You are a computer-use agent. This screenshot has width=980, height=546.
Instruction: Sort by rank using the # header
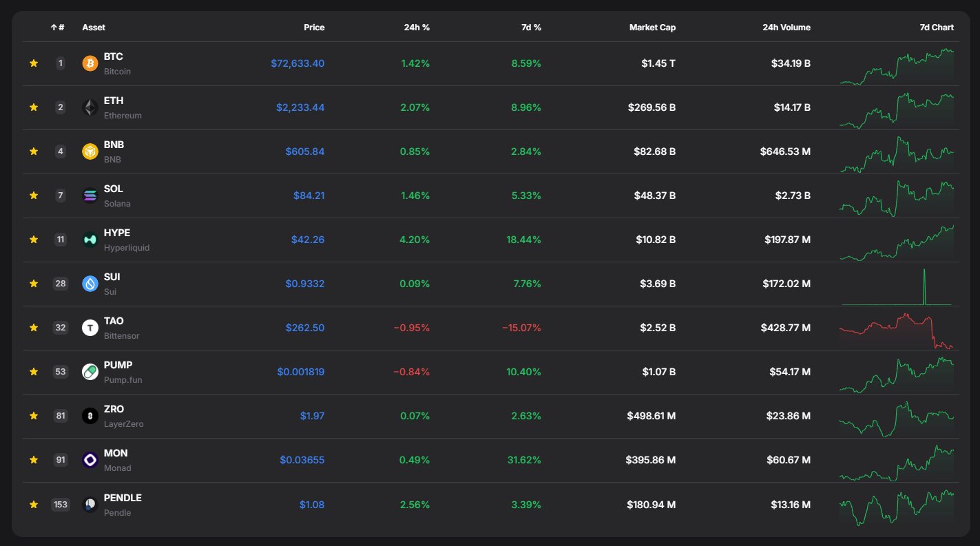(58, 28)
